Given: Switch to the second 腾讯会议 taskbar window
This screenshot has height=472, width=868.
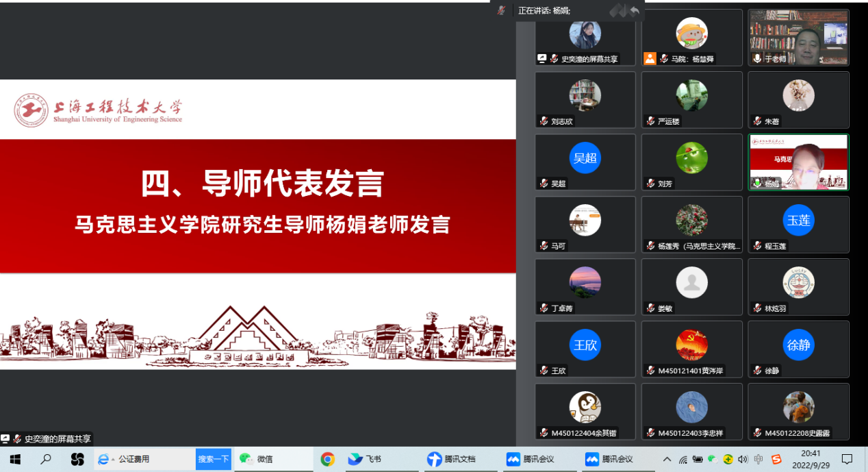Looking at the screenshot, I should [609, 459].
